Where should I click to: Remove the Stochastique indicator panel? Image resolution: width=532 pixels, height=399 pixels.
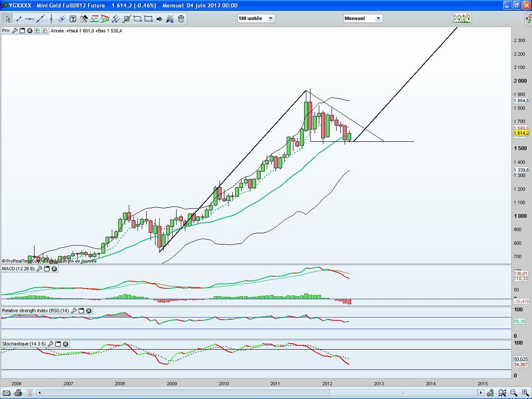(66, 344)
